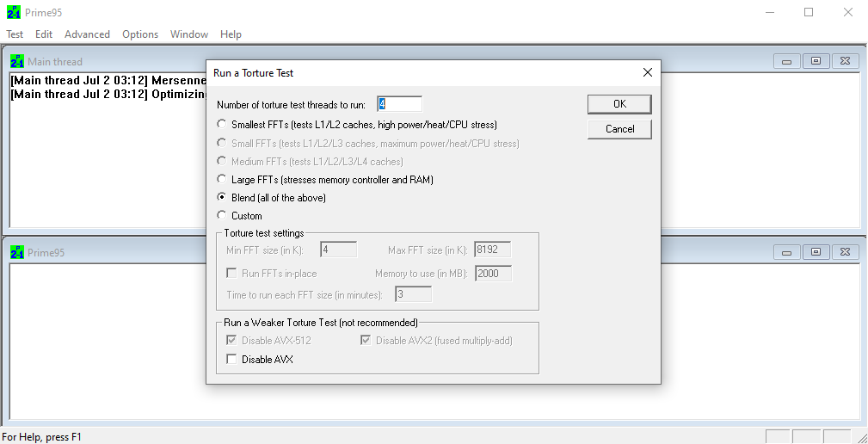The height and width of the screenshot is (444, 868).
Task: Click the 'Run a Weaker Torture Test' group label
Action: click(x=321, y=322)
